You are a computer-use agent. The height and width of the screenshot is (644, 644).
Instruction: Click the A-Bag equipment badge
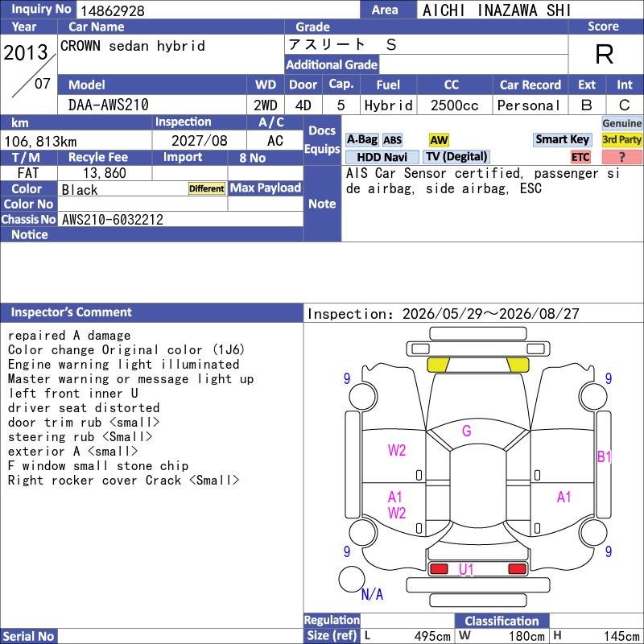[361, 140]
